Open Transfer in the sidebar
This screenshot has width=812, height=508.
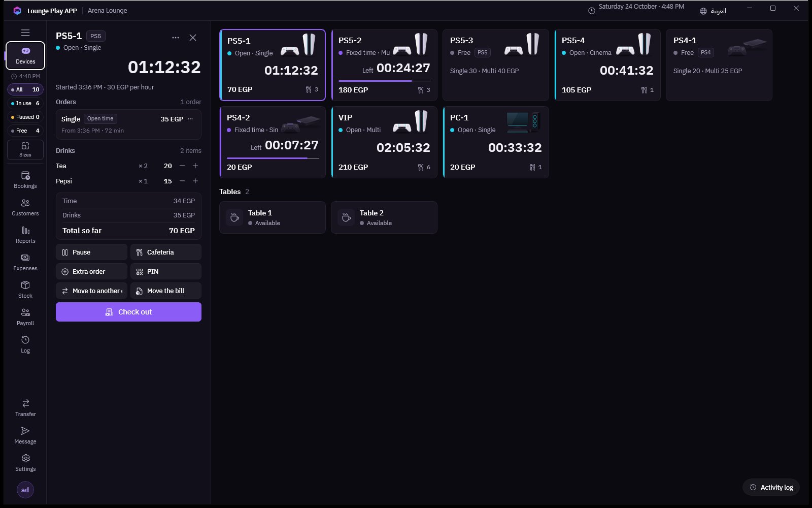pyautogui.click(x=25, y=408)
